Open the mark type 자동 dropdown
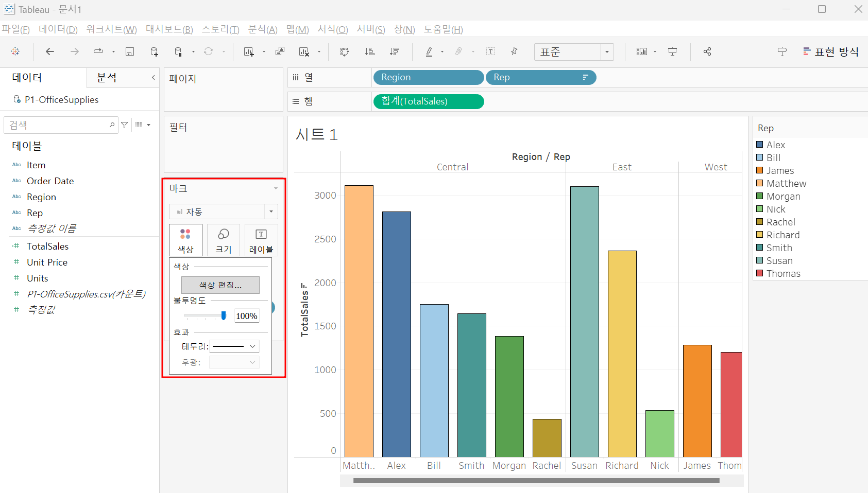Viewport: 868px width, 493px height. pyautogui.click(x=224, y=212)
